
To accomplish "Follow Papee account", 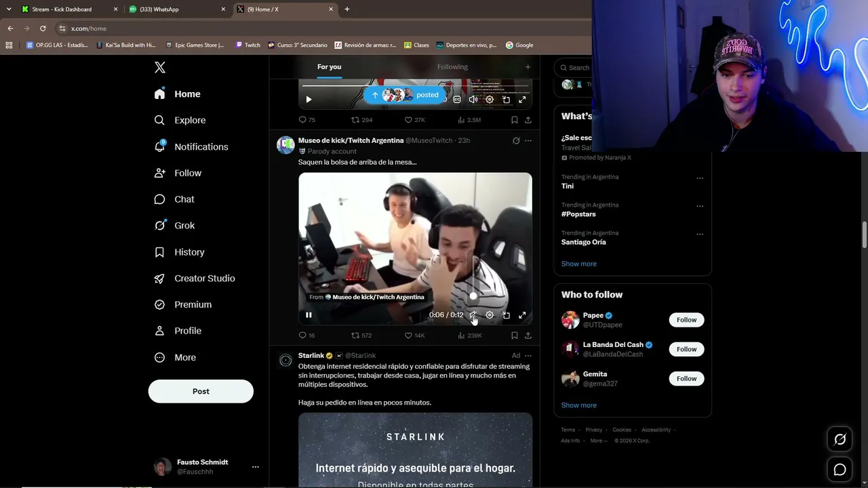I will [686, 320].
